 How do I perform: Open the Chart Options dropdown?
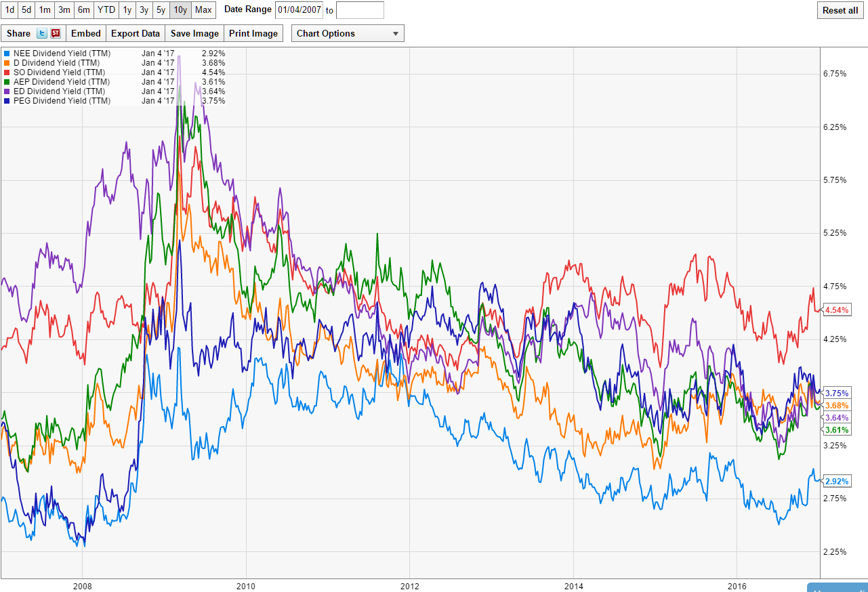(348, 33)
